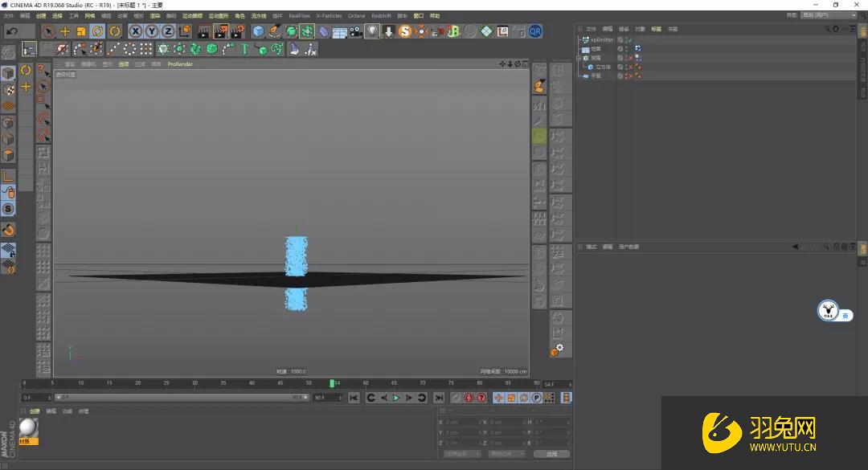This screenshot has height=470, width=868.
Task: Click the Render View icon
Action: [203, 31]
